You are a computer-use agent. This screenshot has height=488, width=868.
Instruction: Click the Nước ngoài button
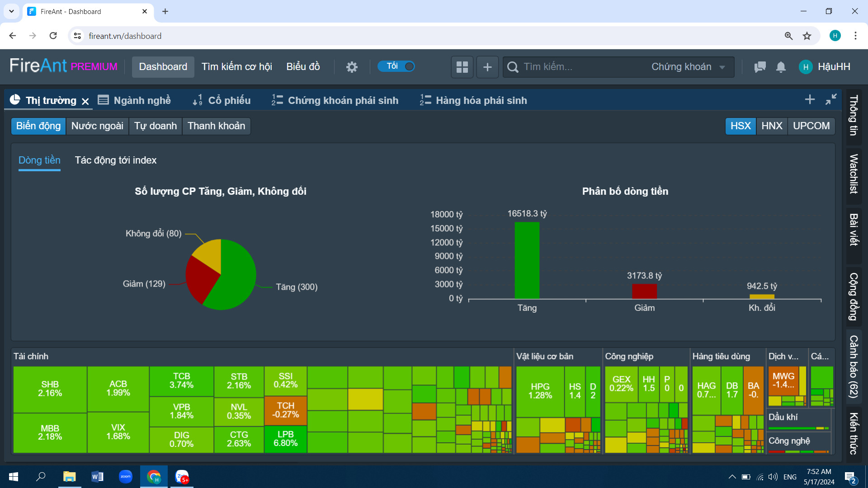pos(97,126)
